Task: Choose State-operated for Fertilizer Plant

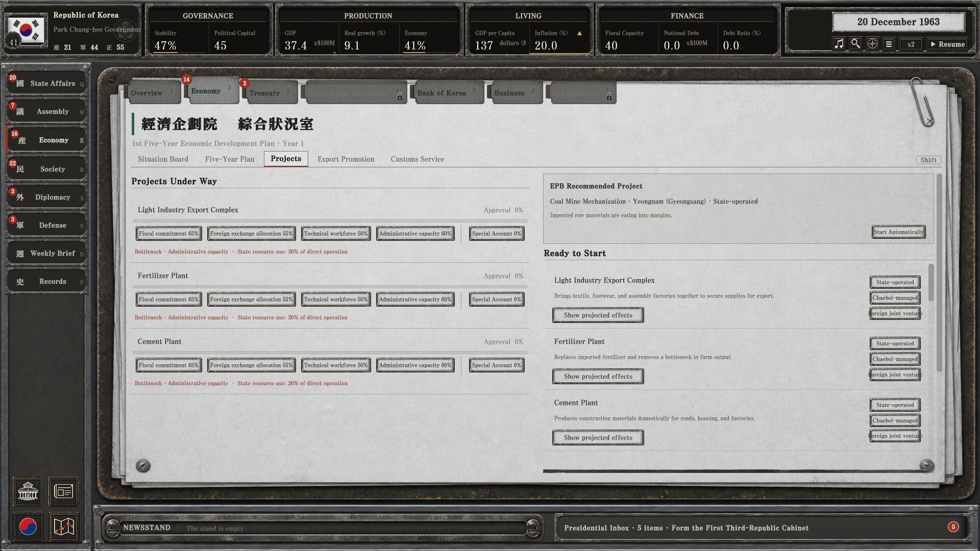Action: (895, 343)
